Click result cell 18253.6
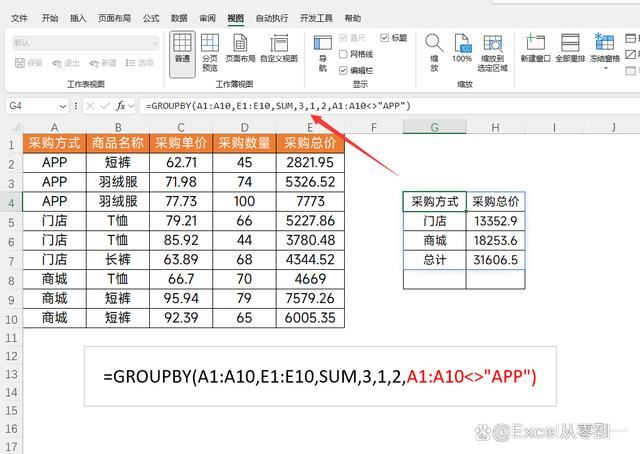This screenshot has height=454, width=640. pos(496,240)
